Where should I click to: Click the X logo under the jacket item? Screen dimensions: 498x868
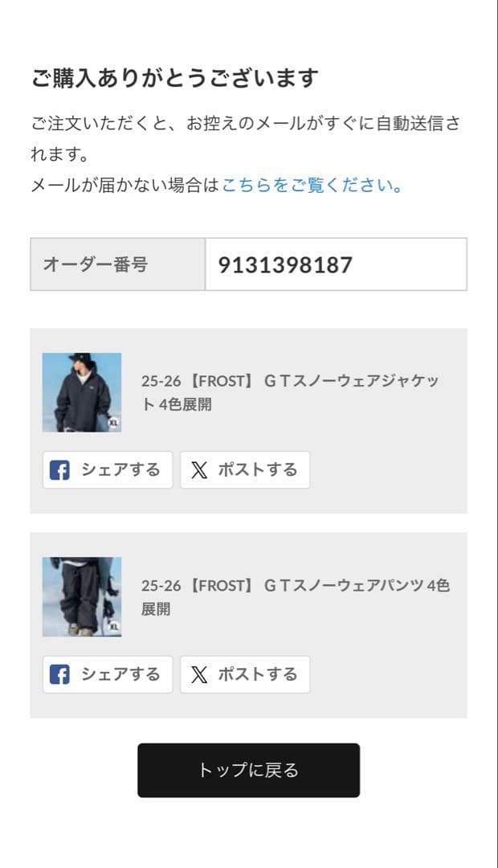point(199,470)
